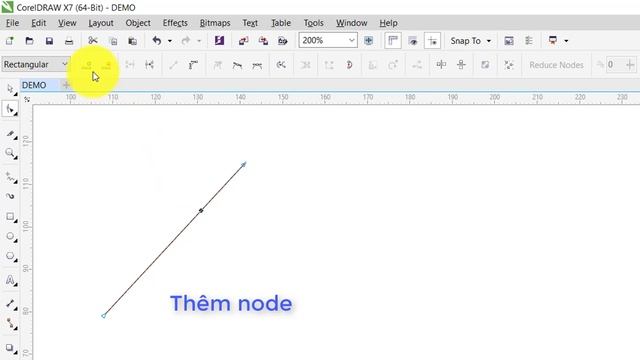Expand the Application Launcher dropdown arrow
640x360 pixels.
coord(566,41)
